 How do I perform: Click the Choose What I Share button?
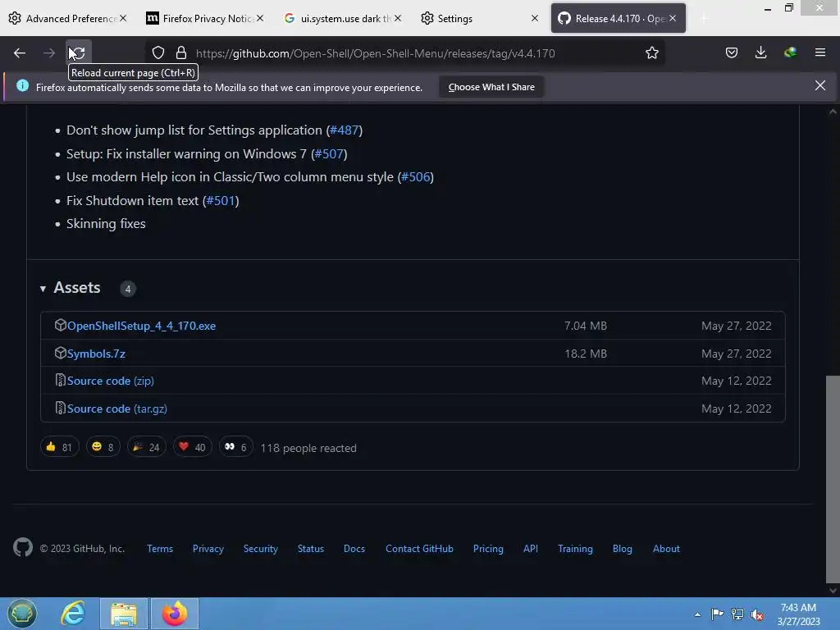coord(491,87)
